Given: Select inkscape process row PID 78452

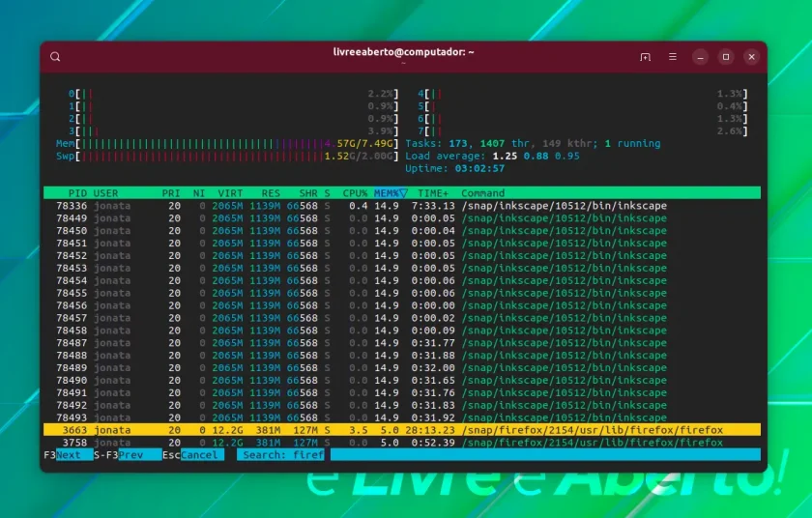Looking at the screenshot, I should pos(402,255).
